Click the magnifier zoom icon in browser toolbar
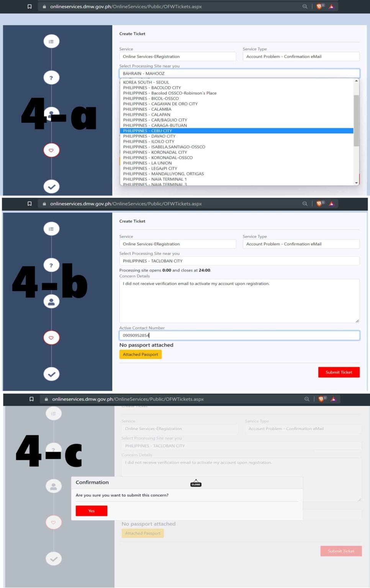This screenshot has height=588, width=370. point(305,6)
